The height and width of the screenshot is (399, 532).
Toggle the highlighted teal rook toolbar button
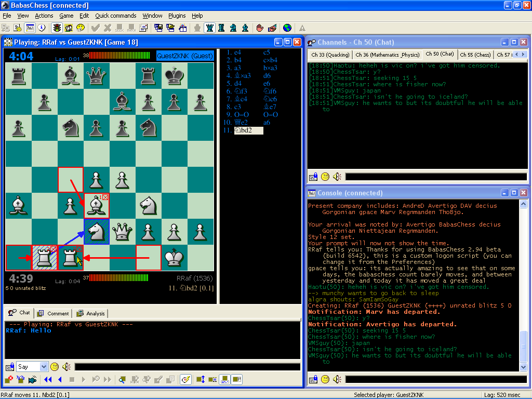coord(210,28)
